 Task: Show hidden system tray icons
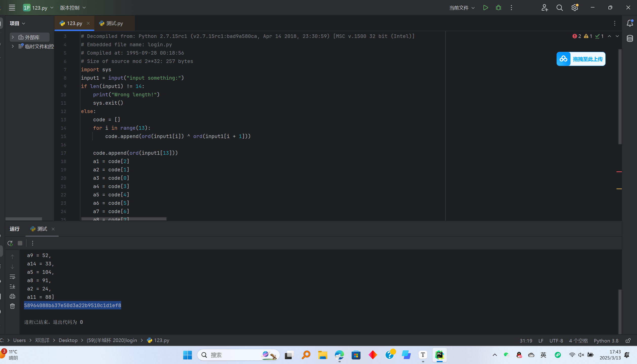click(x=495, y=355)
